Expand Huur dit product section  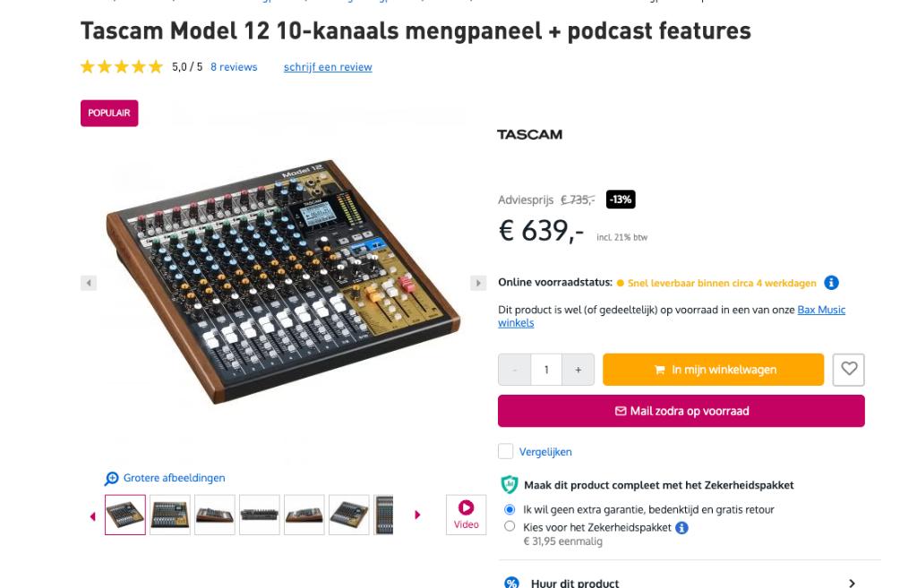point(851,581)
